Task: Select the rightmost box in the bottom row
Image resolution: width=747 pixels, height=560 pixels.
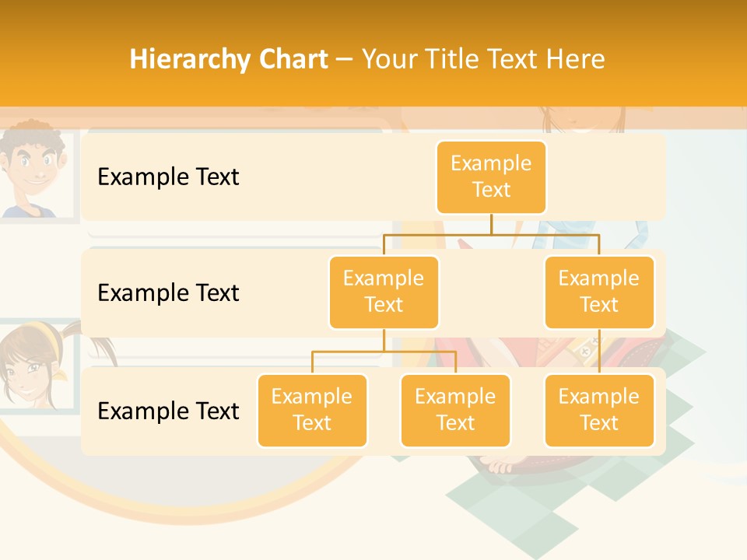Action: [x=599, y=410]
